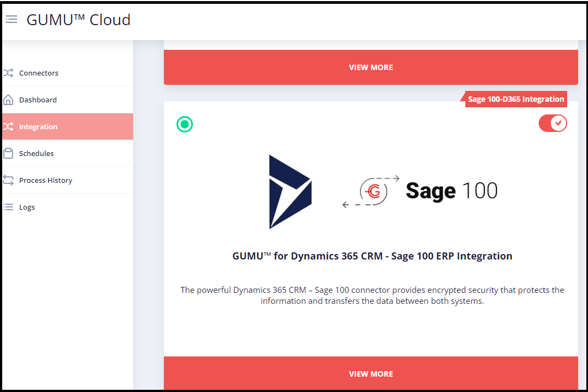Click the Process History arrows icon
Screen dimensions: 588x392
coord(9,180)
